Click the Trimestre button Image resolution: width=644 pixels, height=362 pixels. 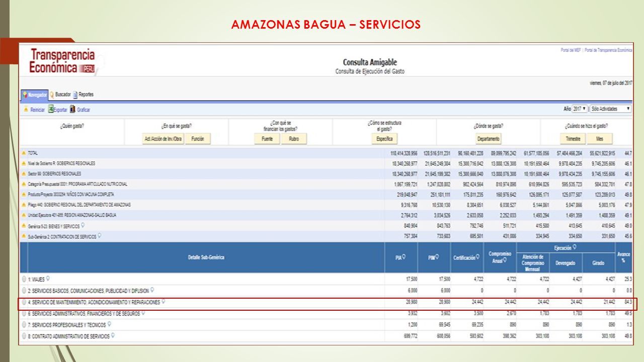tap(573, 139)
